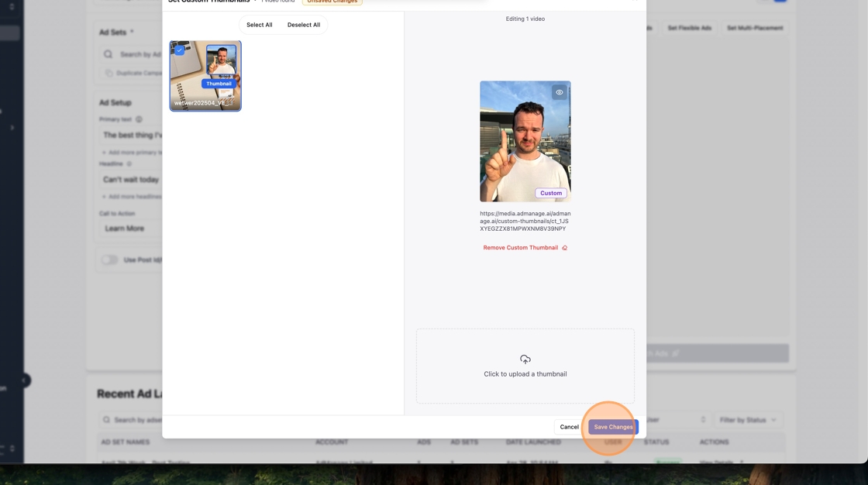Click the search magnifier icon under Ad Sets
This screenshot has height=485, width=868.
(108, 54)
